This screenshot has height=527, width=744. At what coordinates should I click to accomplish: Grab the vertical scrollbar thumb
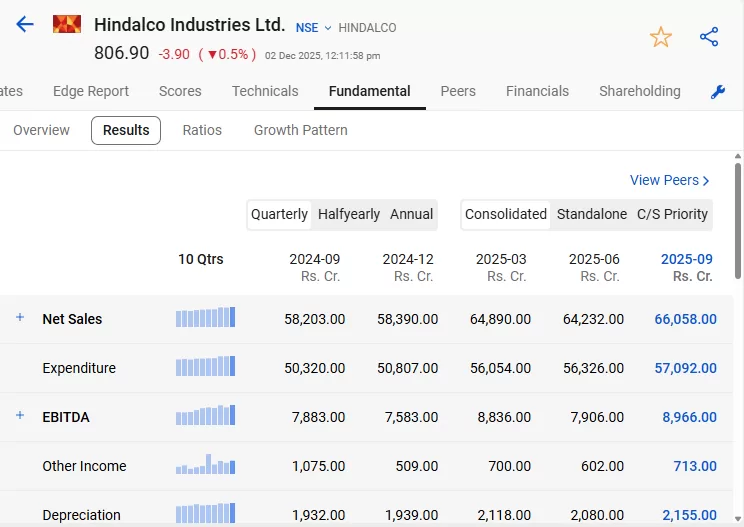738,221
